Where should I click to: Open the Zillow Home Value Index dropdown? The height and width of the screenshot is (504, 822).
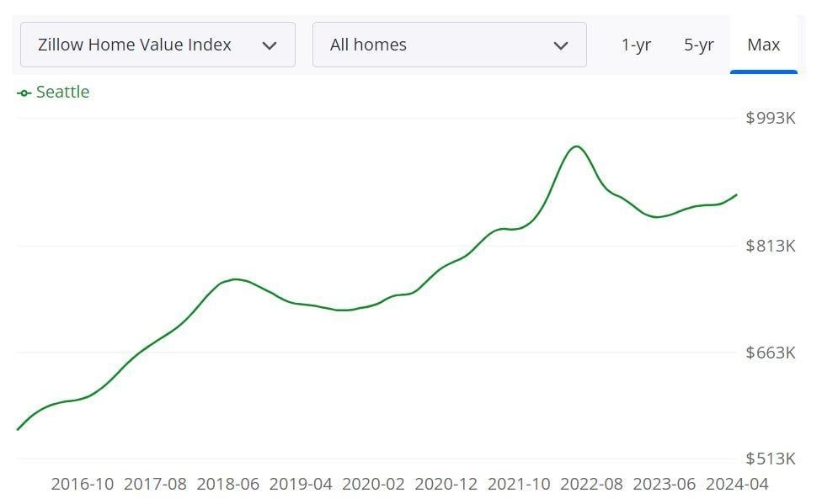point(157,45)
